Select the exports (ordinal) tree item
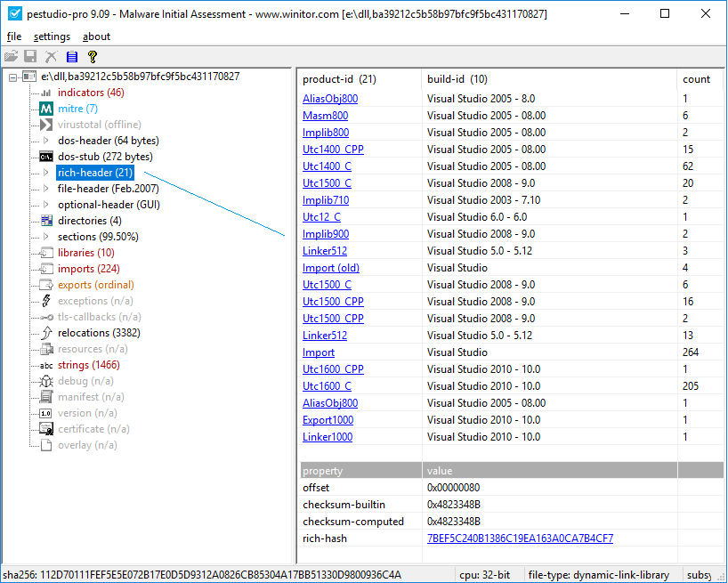 tap(95, 285)
